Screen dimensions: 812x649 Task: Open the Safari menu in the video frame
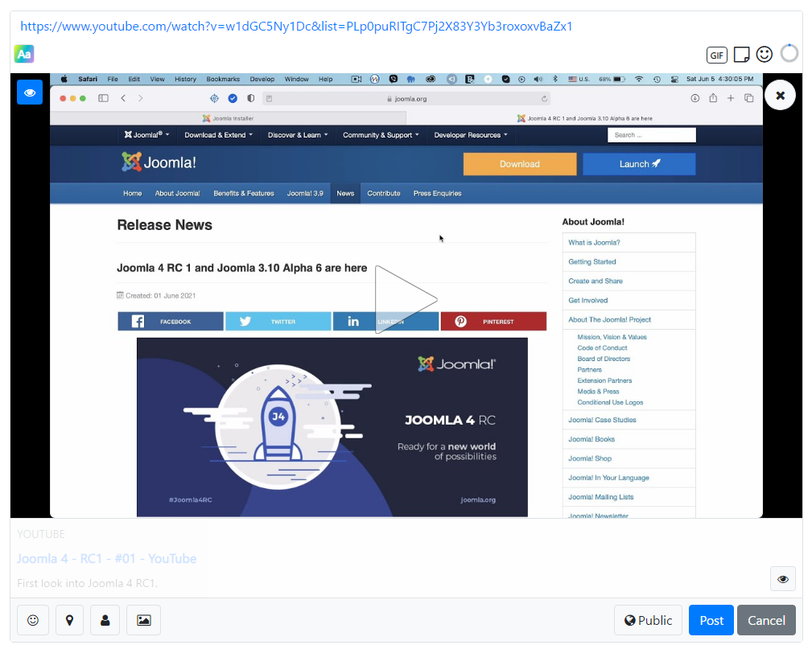(x=88, y=79)
